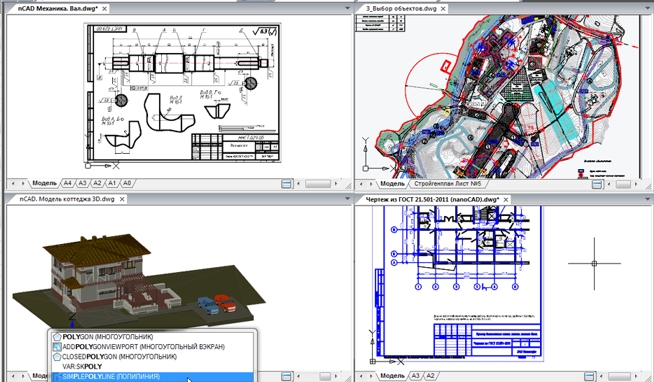Click the layout view icon in GOST drawing window
Screen dimensions: 654x382
pyautogui.click(x=589, y=376)
